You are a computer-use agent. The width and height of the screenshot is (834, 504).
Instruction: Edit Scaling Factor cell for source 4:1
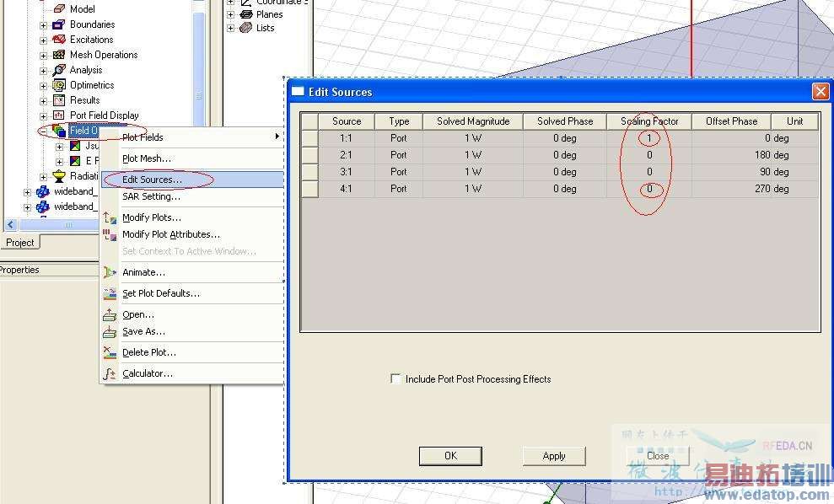click(x=649, y=189)
